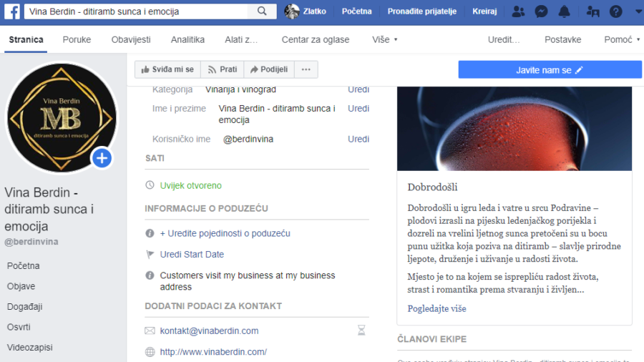Toggle the 'Prati' follow button
This screenshot has width=644, height=362.
pos(222,69)
